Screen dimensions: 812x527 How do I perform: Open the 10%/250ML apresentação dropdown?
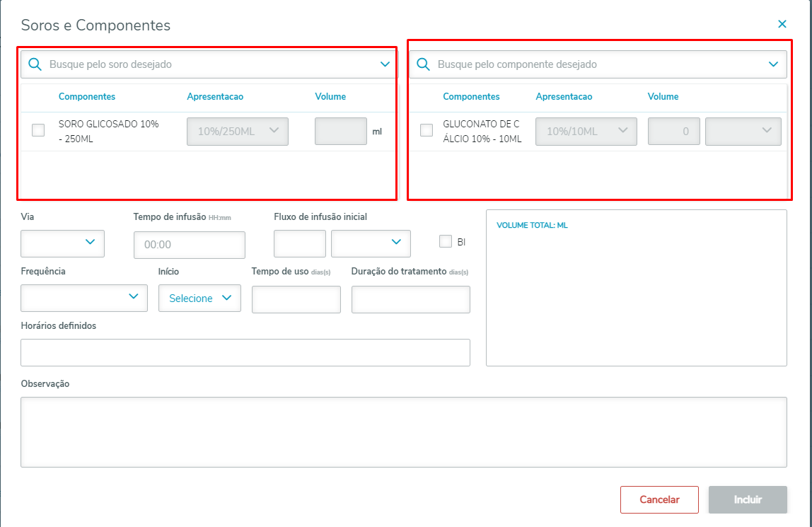238,132
